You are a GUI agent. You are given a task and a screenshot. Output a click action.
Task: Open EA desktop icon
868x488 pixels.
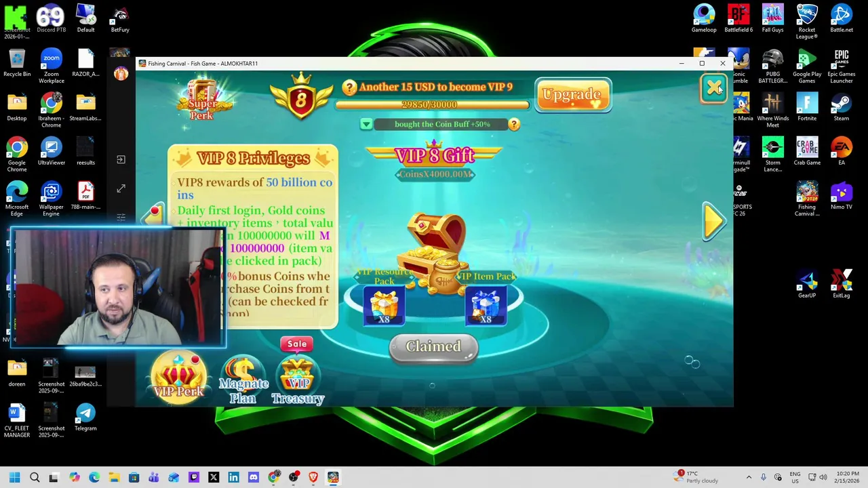[x=842, y=152]
